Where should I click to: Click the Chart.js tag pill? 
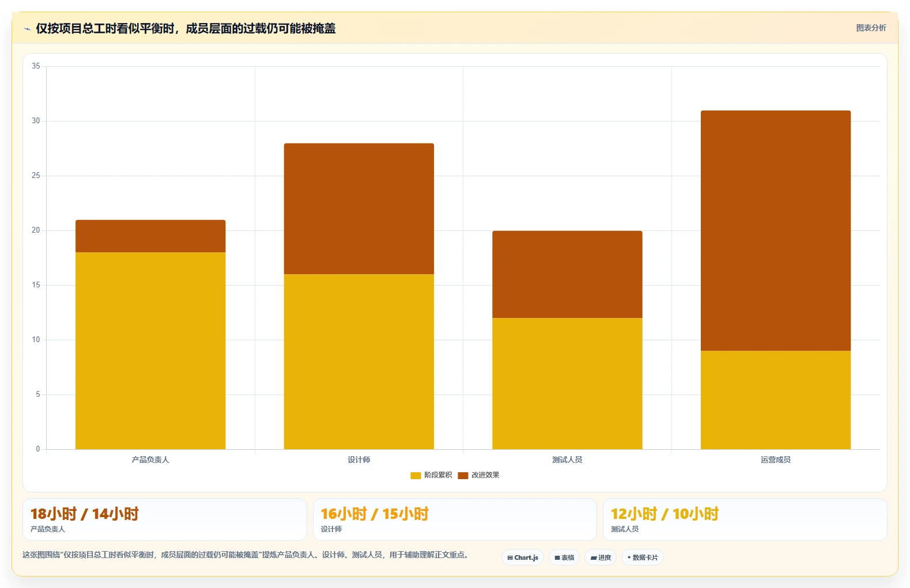pos(523,557)
